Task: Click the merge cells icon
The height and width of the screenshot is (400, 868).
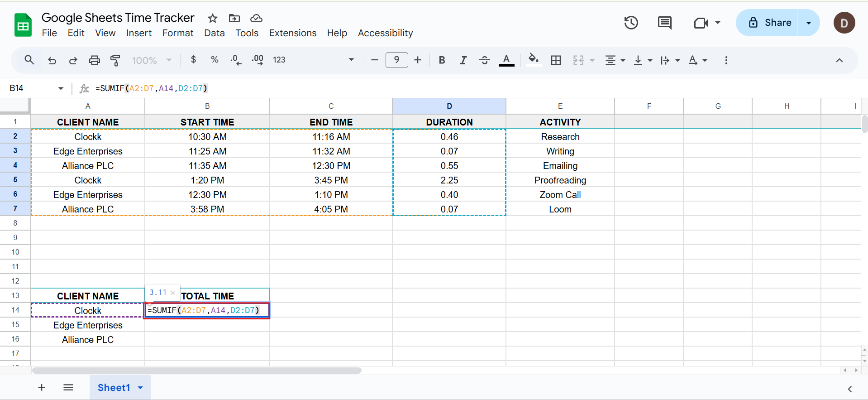Action: point(578,60)
